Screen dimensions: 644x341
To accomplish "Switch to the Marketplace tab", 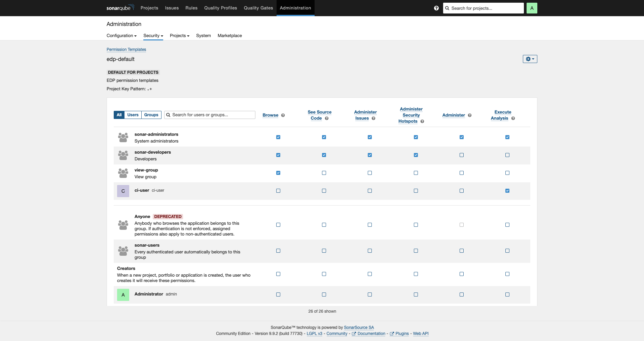I will point(229,36).
